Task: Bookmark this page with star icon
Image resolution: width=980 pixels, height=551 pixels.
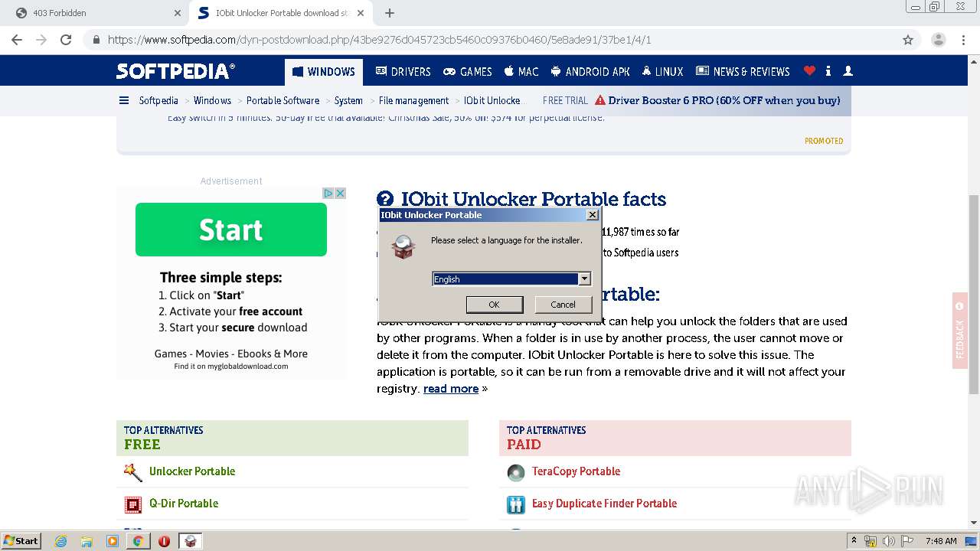Action: point(908,40)
